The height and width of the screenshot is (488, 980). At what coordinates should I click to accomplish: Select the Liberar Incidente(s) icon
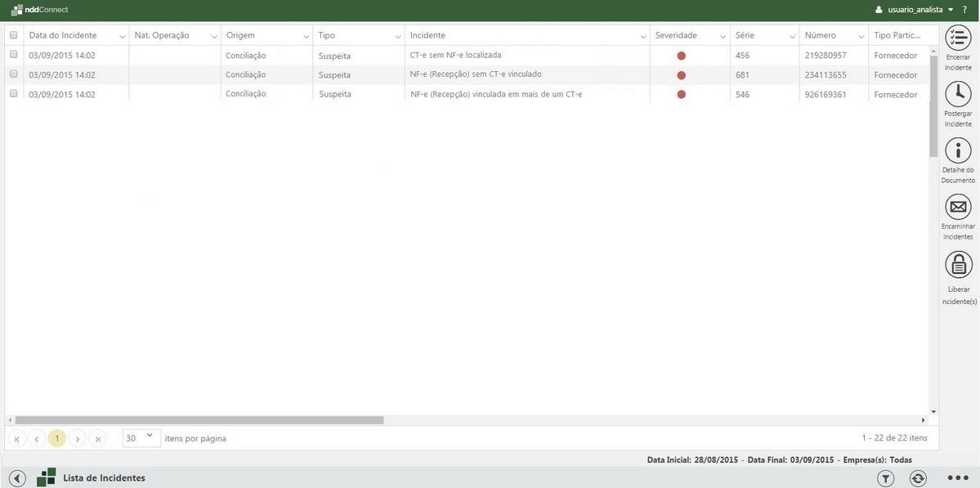(957, 264)
